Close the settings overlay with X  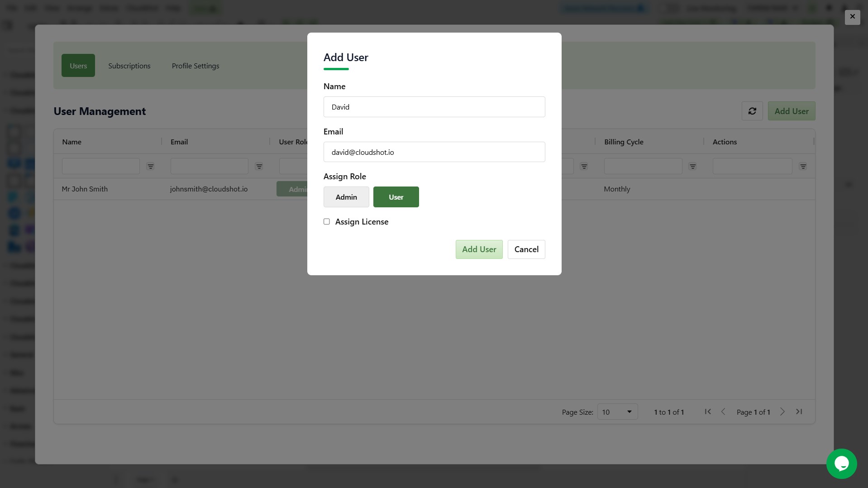[852, 17]
